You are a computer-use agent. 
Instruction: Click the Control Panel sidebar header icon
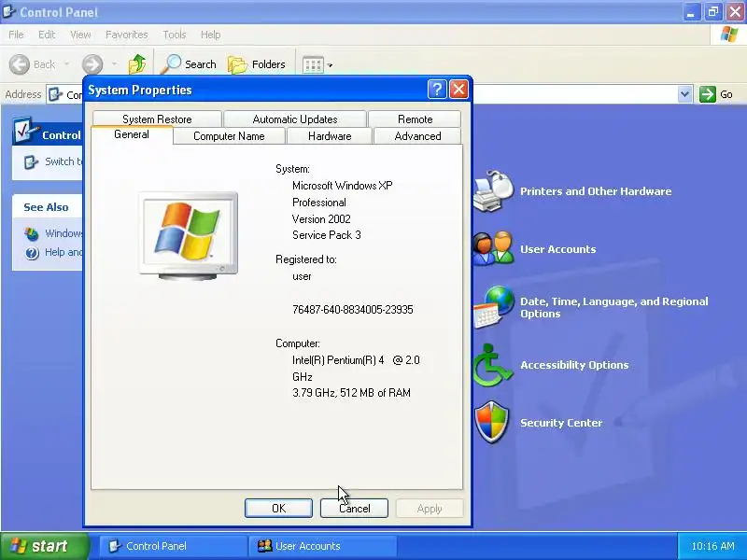[25, 131]
